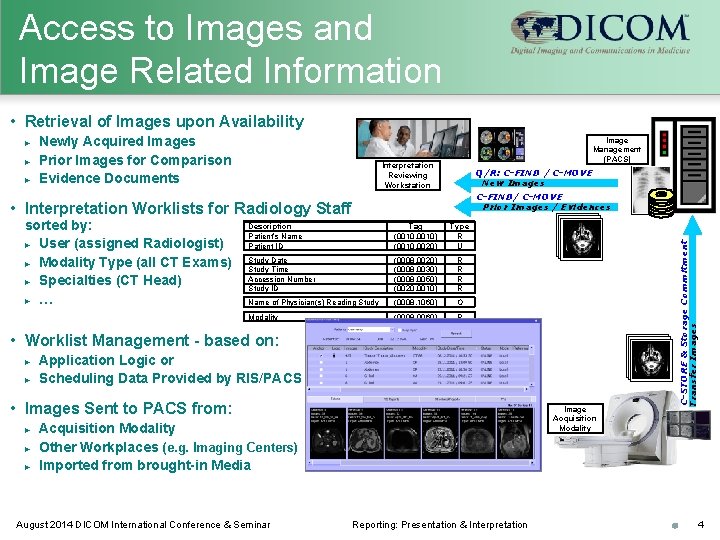The height and width of the screenshot is (540, 720).
Task: Click the slide number 4
Action: pyautogui.click(x=701, y=524)
